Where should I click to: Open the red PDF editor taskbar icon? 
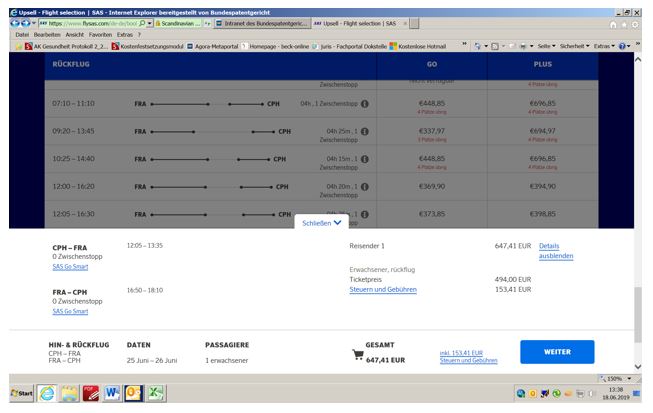[91, 393]
